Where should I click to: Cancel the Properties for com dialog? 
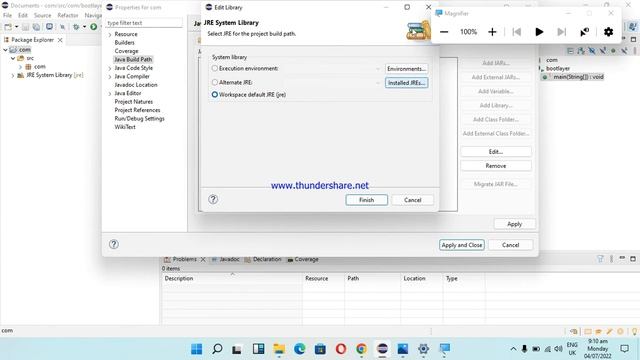click(x=511, y=245)
